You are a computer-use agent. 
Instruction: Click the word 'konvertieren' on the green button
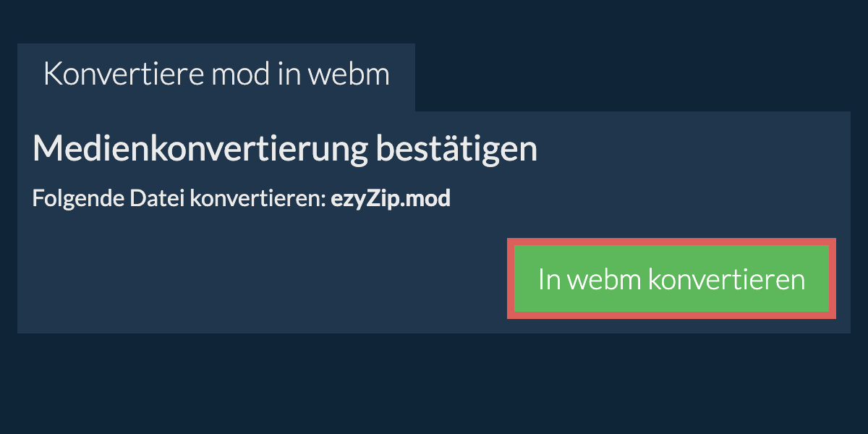(x=727, y=279)
